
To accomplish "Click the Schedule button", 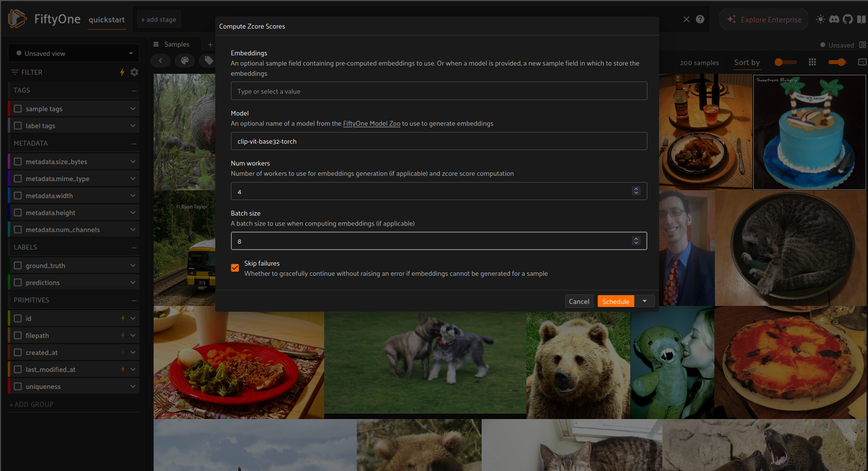I will [x=616, y=302].
